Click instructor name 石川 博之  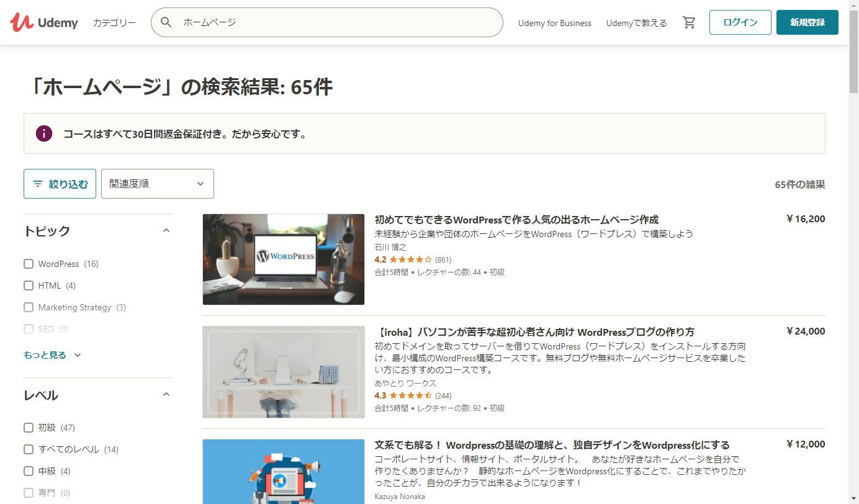pyautogui.click(x=391, y=247)
